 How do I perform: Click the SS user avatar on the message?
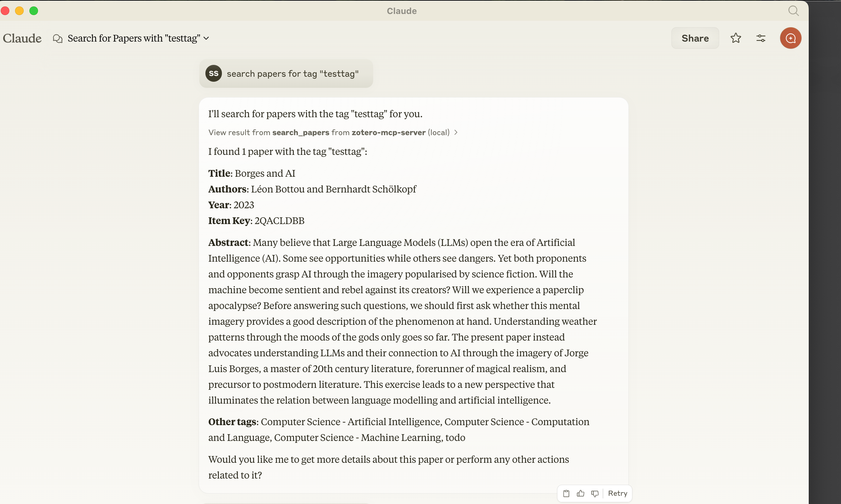click(x=213, y=73)
